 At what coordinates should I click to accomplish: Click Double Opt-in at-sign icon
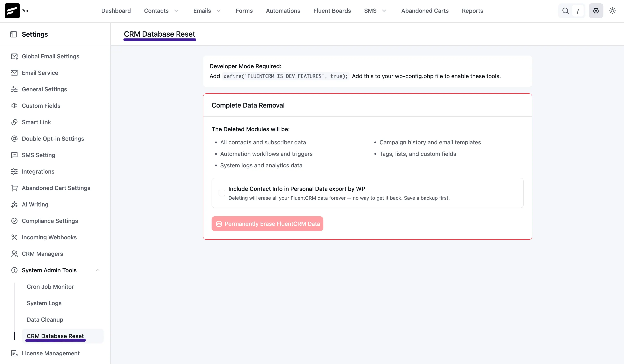point(14,139)
